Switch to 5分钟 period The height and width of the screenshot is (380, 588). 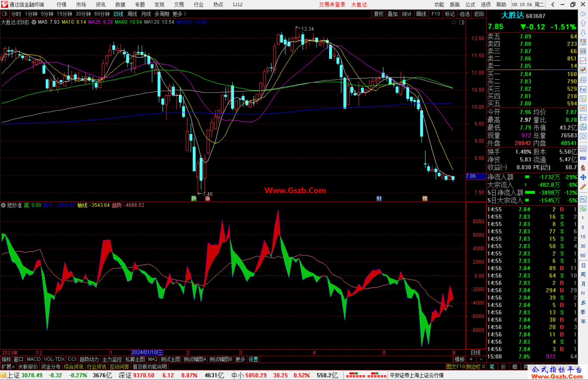47,14
